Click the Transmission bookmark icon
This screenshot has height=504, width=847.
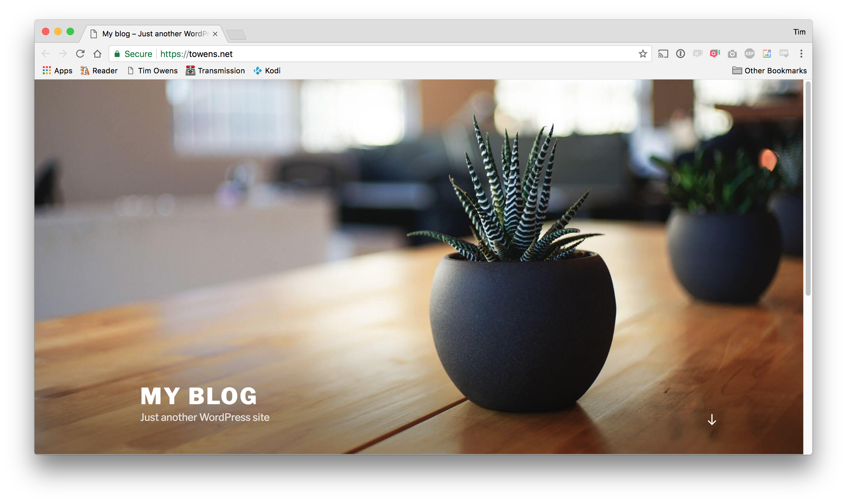coord(190,70)
